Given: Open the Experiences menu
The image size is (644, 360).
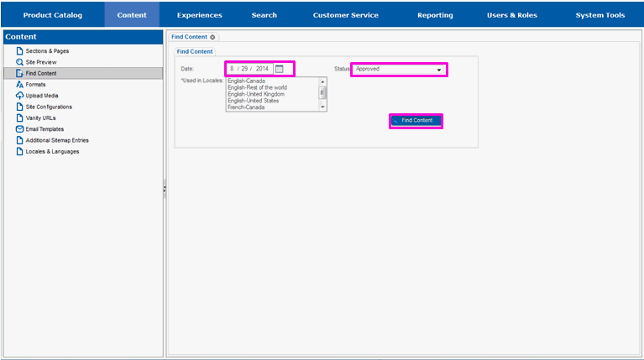Looking at the screenshot, I should pyautogui.click(x=200, y=15).
